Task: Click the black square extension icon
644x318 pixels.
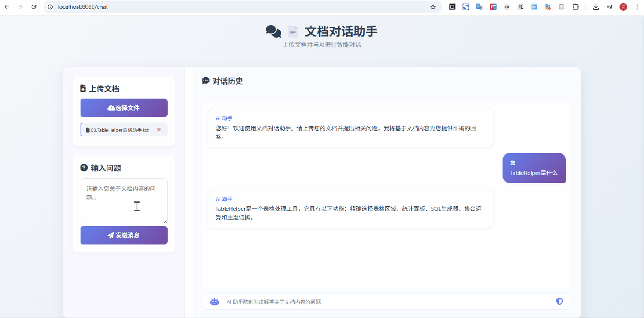Action: [x=452, y=7]
